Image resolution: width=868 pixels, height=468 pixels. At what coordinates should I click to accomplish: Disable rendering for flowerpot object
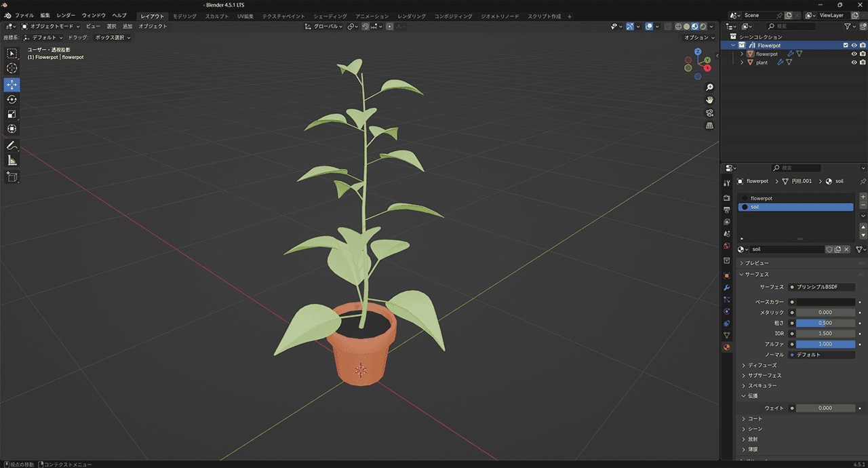[x=863, y=54]
